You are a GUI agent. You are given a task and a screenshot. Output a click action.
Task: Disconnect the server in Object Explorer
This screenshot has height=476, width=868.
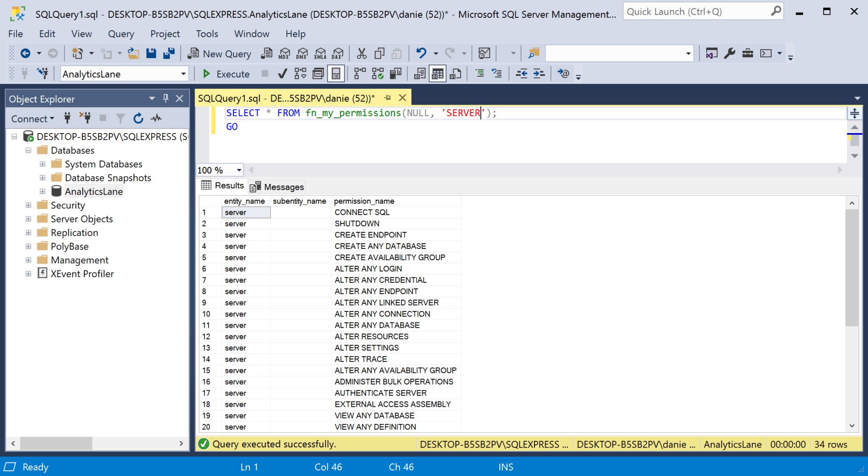pyautogui.click(x=85, y=118)
